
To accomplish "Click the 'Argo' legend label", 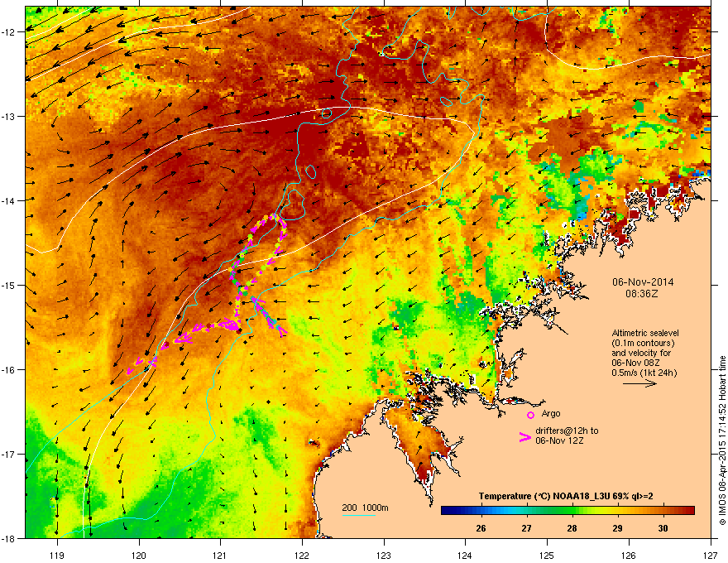I will click(x=551, y=413).
